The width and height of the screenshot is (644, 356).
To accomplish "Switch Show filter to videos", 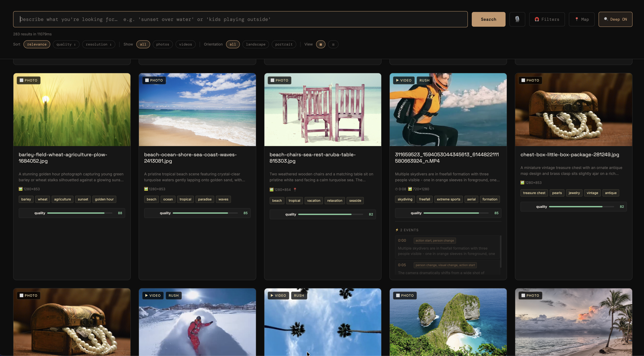I will (x=186, y=44).
